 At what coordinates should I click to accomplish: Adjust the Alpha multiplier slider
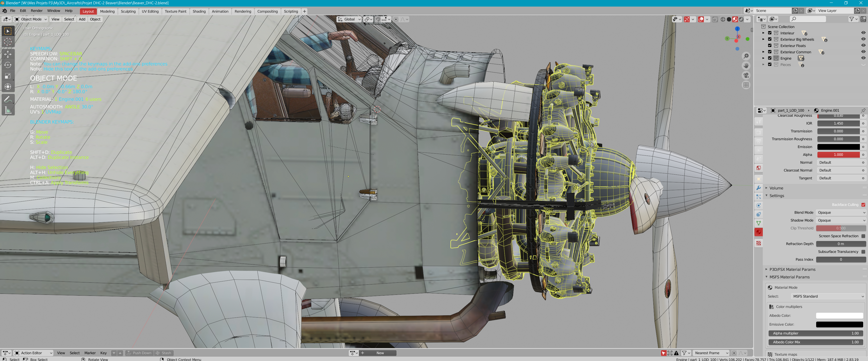(x=816, y=333)
